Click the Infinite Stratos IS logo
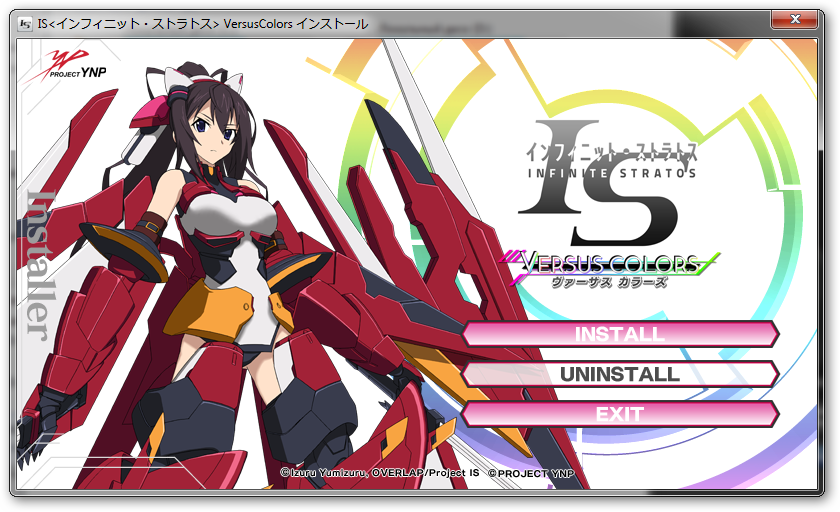 [x=608, y=182]
